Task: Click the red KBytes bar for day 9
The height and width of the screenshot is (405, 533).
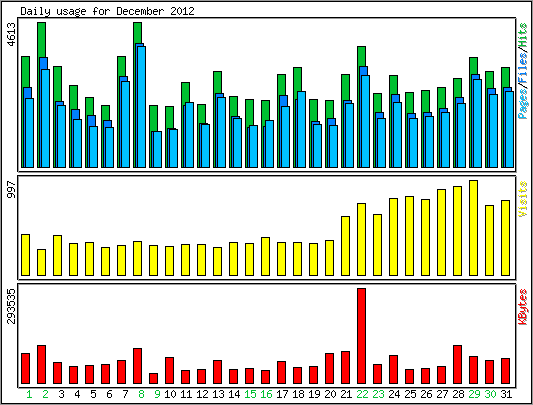Action: click(x=153, y=378)
